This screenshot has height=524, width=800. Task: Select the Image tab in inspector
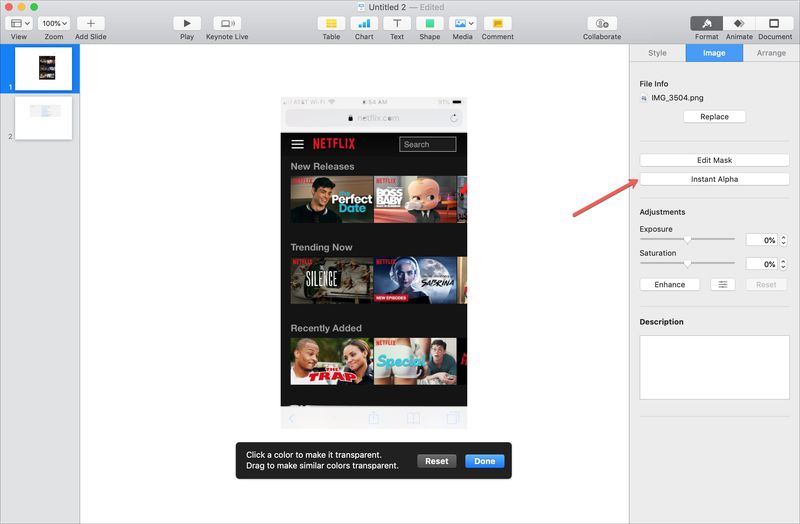tap(714, 53)
